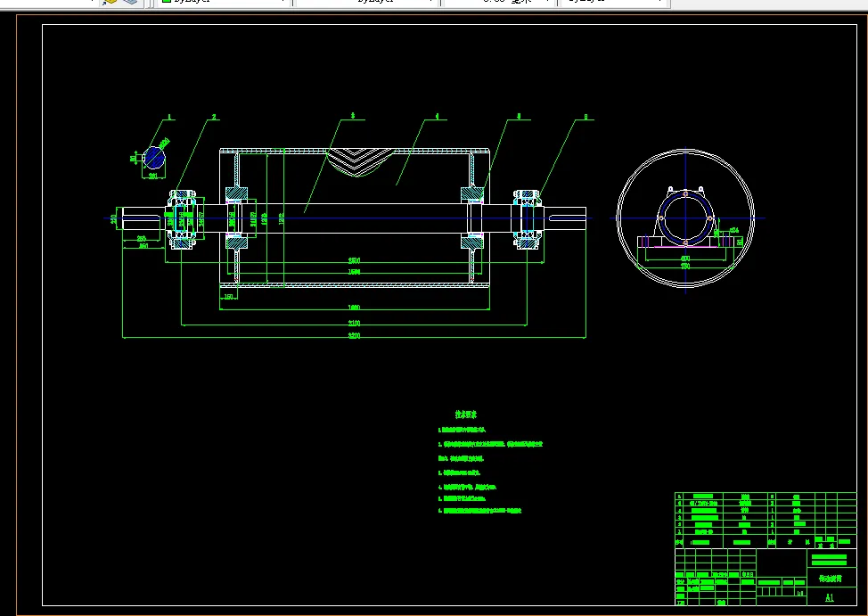Select the 250 dimension under left shaft end
This screenshot has width=868, height=616.
pyautogui.click(x=142, y=239)
